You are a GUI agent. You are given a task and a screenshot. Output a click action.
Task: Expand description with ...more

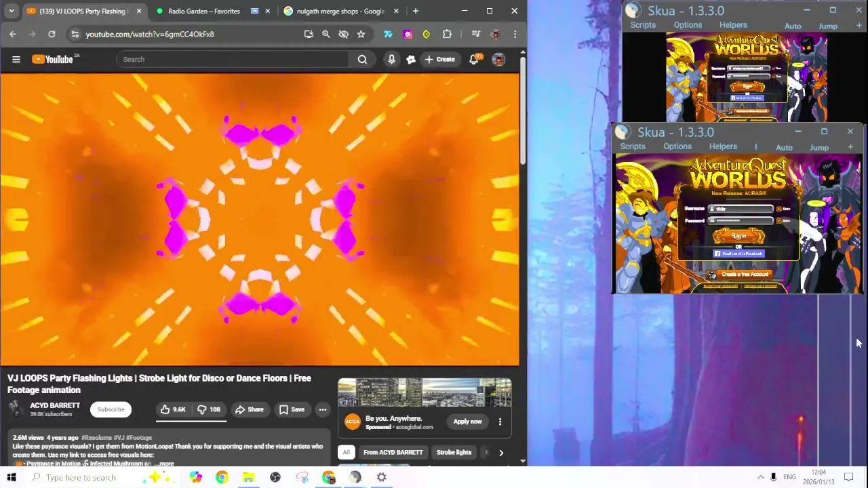click(x=165, y=464)
